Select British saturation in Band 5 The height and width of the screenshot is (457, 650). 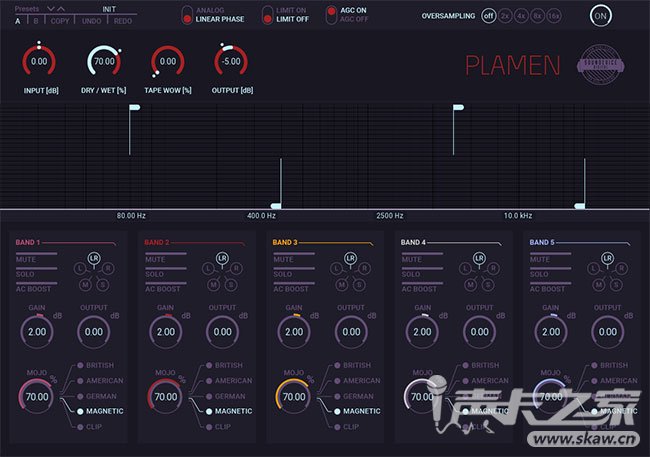[x=609, y=365]
